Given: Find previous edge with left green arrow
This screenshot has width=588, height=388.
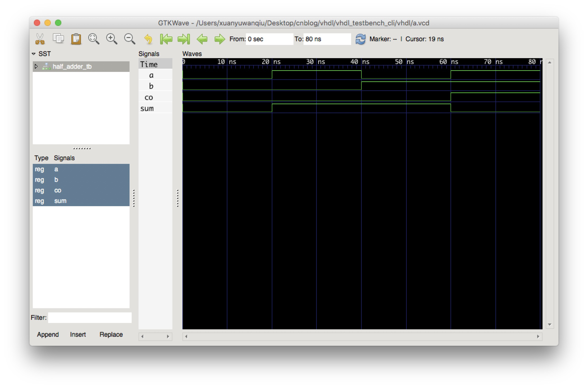Looking at the screenshot, I should click(202, 39).
